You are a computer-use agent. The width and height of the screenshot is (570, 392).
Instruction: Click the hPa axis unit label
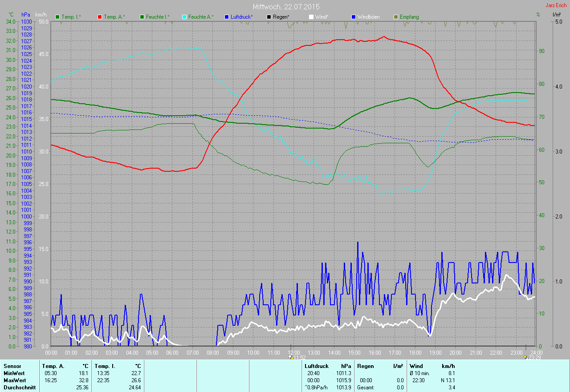26,15
